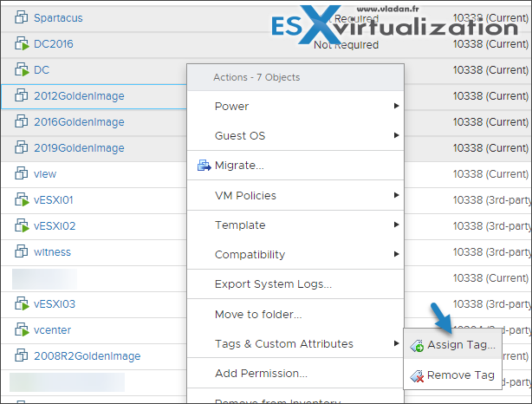Open the vcenter VM link
Image resolution: width=532 pixels, height=404 pixels.
pyautogui.click(x=52, y=330)
